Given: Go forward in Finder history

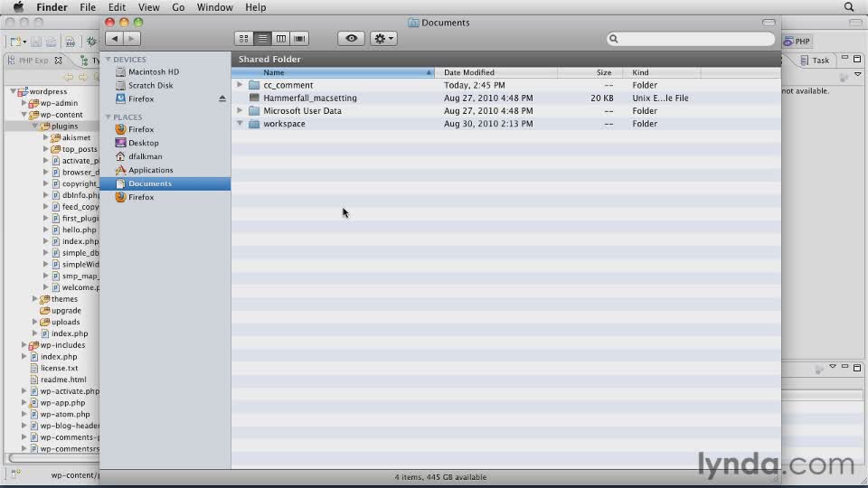Looking at the screenshot, I should [132, 39].
